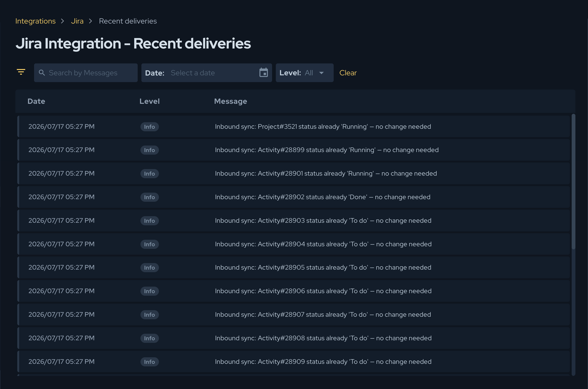Select the Activity#28903 'To do' message
588x389 pixels.
323,221
